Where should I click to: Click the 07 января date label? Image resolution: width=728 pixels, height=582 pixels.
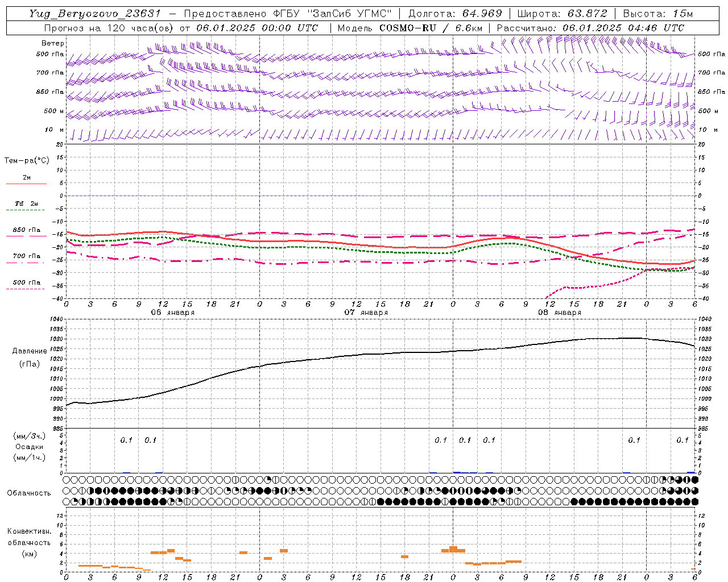point(366,313)
